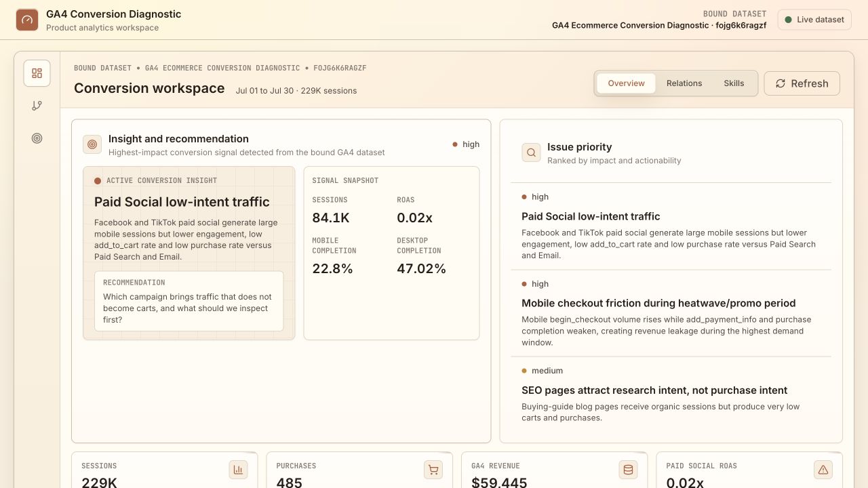The image size is (868, 488).
Task: Click the 'Product analytics workspace' subtitle
Action: (102, 28)
